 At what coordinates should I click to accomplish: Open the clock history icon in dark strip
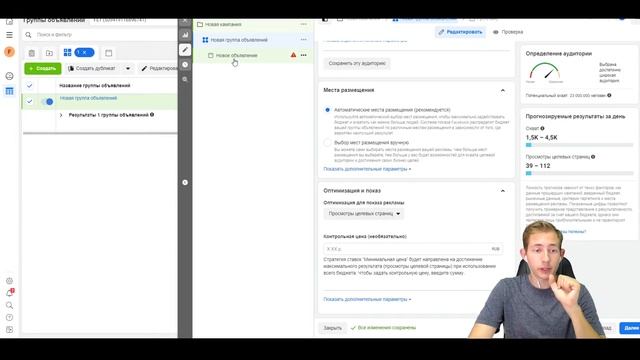point(185,64)
